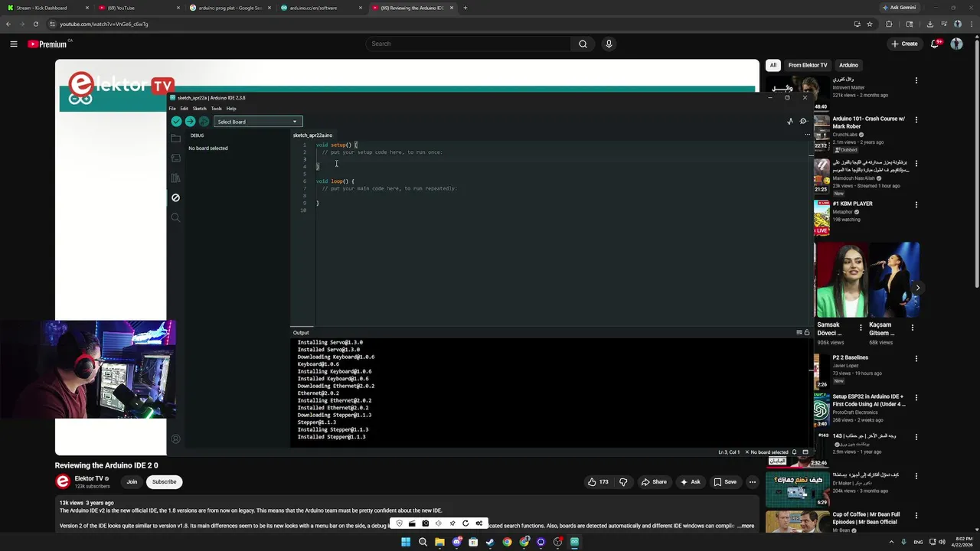Viewport: 980px width, 551px height.
Task: Open the Boards Manager sidebar icon
Action: coord(175,158)
